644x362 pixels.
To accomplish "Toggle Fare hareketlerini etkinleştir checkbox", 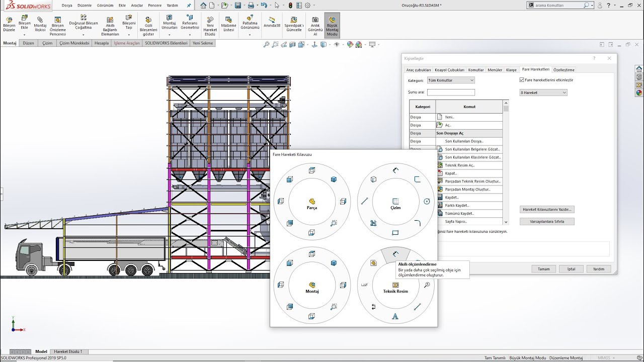I will point(522,80).
